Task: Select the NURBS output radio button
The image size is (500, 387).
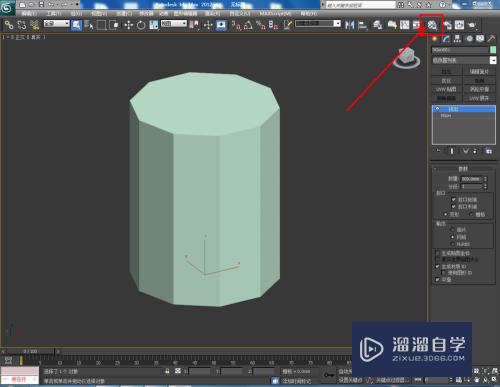Action: [x=452, y=244]
